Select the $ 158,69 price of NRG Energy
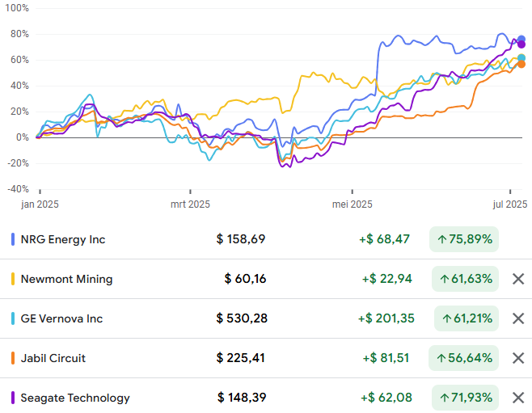Image resolution: width=532 pixels, height=413 pixels. click(x=241, y=239)
